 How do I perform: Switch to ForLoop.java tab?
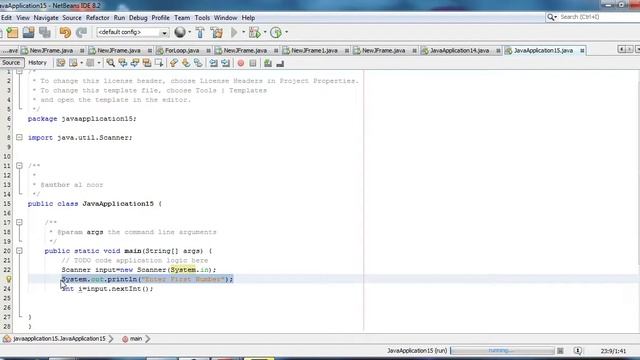(x=182, y=50)
